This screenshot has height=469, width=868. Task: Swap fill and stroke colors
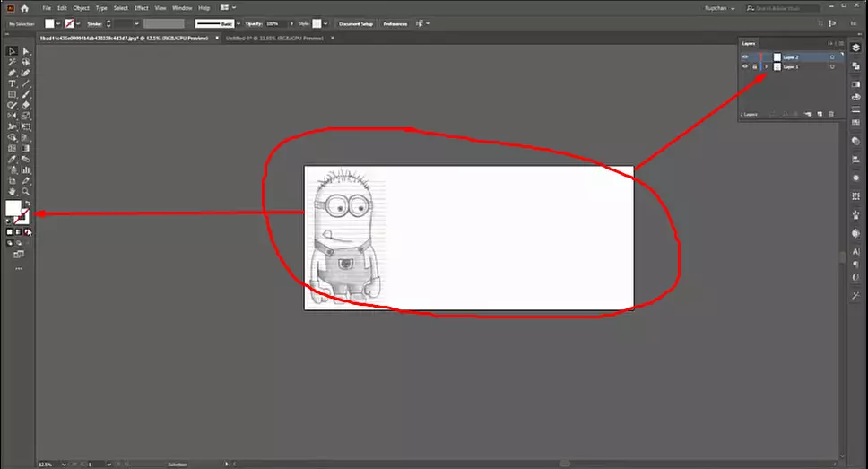[x=27, y=204]
